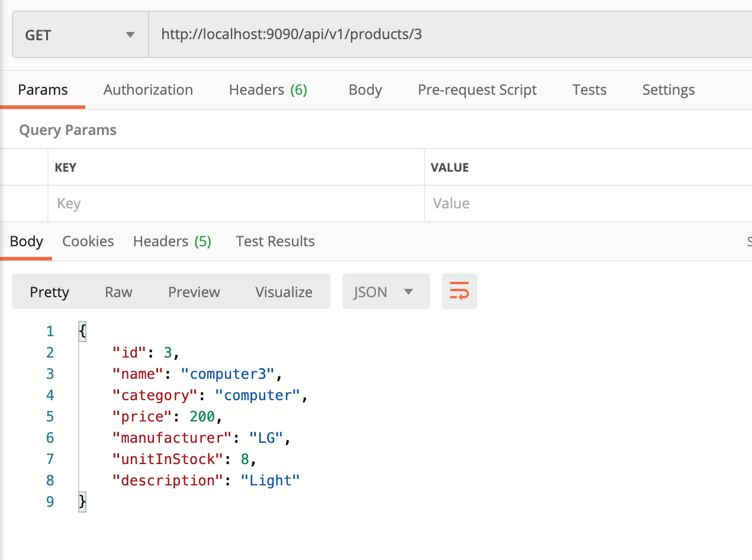This screenshot has width=752, height=560.
Task: Click the "description" key
Action: point(168,481)
